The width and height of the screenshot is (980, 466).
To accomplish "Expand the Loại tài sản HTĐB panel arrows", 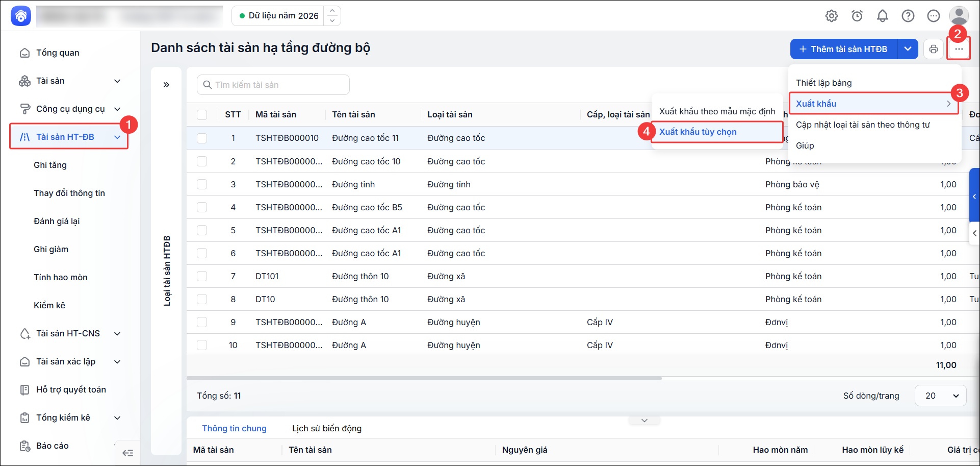I will (166, 85).
